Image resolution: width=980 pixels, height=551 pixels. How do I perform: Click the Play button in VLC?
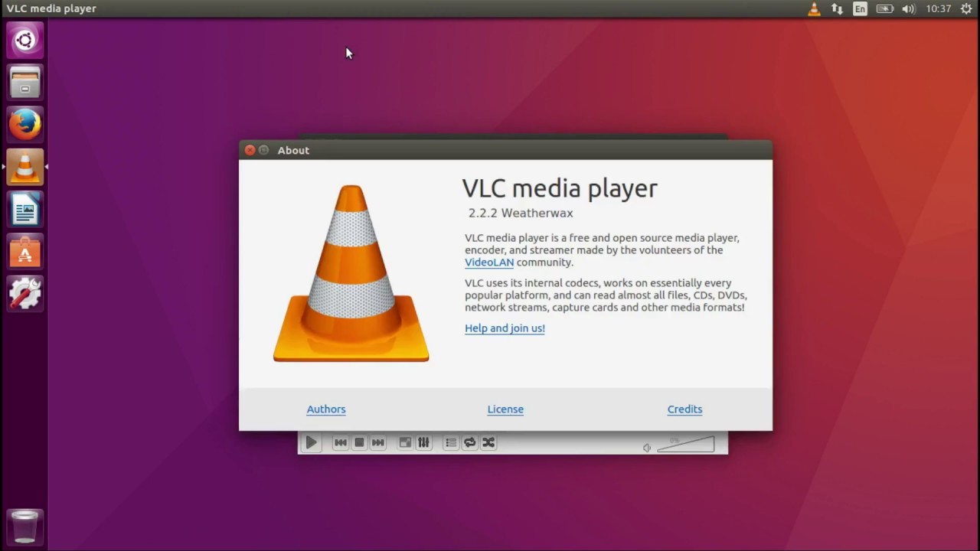311,442
